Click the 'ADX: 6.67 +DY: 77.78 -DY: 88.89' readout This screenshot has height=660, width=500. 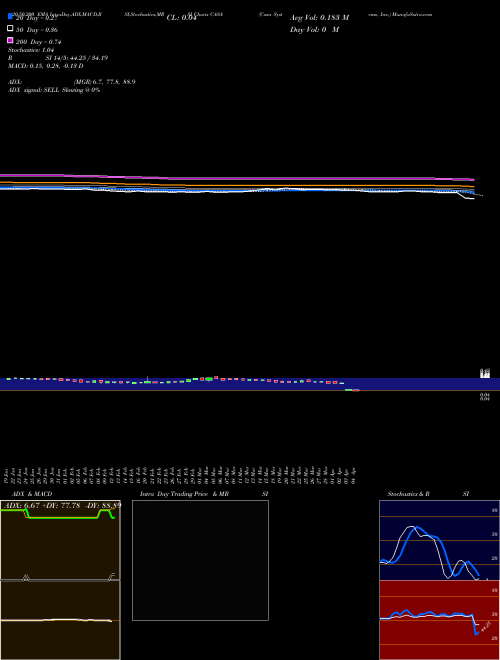63,505
